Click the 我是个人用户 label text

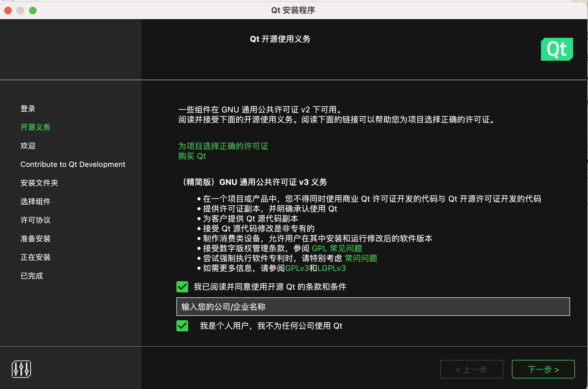coord(271,326)
